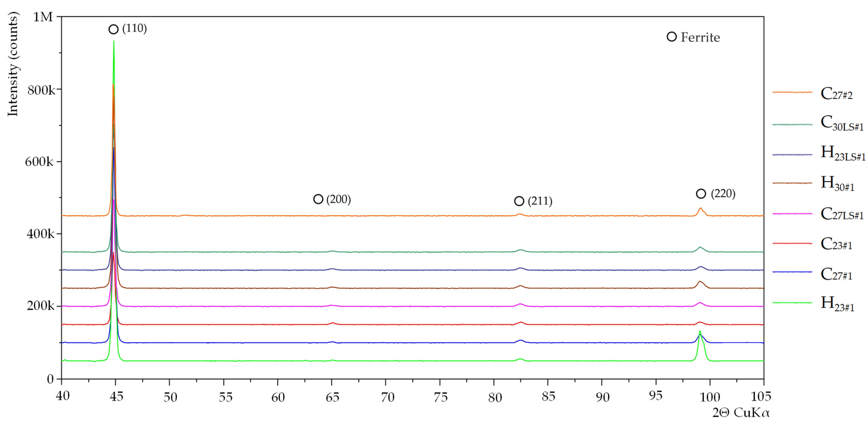The width and height of the screenshot is (868, 422).
Task: Click the circle marker beside (200)
Action: pos(318,199)
